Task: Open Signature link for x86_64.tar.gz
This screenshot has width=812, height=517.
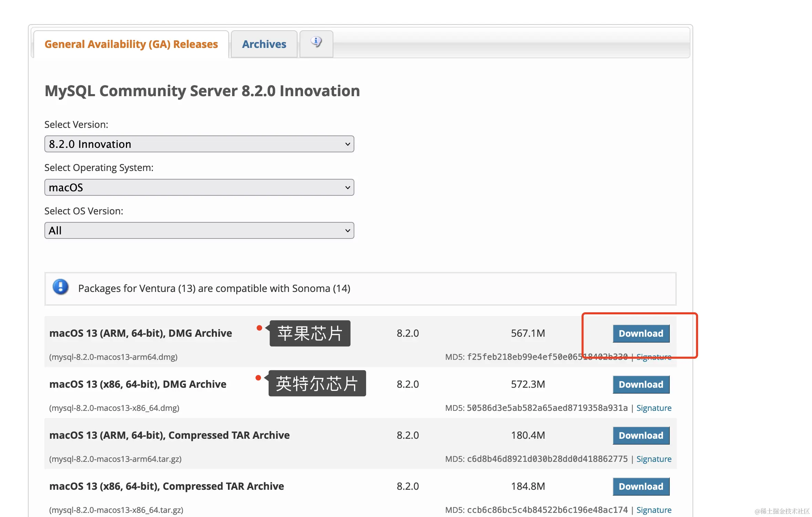Action: coord(654,510)
